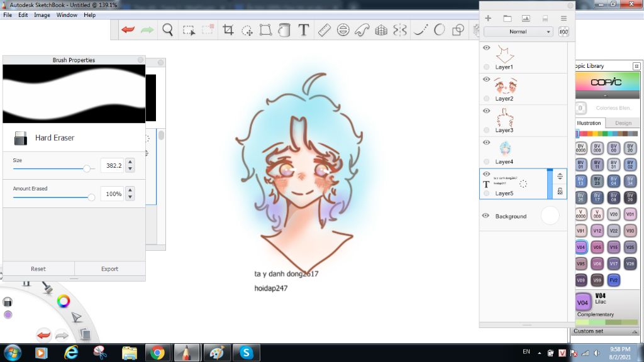This screenshot has height=362, width=644.
Task: Select the Text tool in the toolbar
Action: 304,30
